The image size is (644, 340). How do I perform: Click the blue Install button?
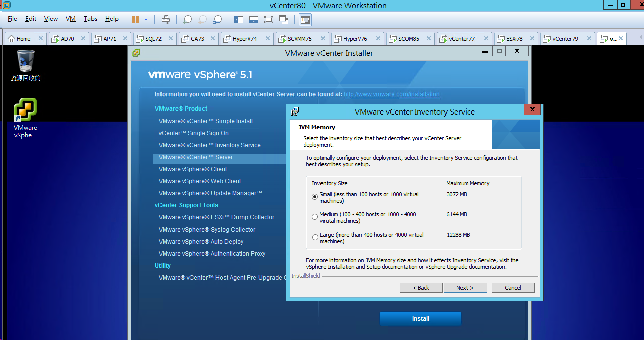tap(420, 319)
